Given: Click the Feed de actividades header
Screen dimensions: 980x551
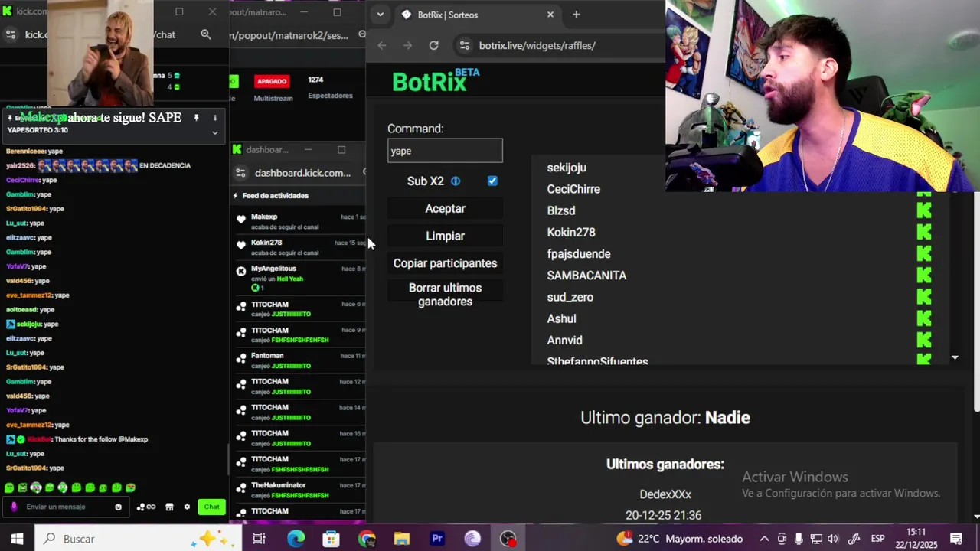Looking at the screenshot, I should tap(276, 196).
